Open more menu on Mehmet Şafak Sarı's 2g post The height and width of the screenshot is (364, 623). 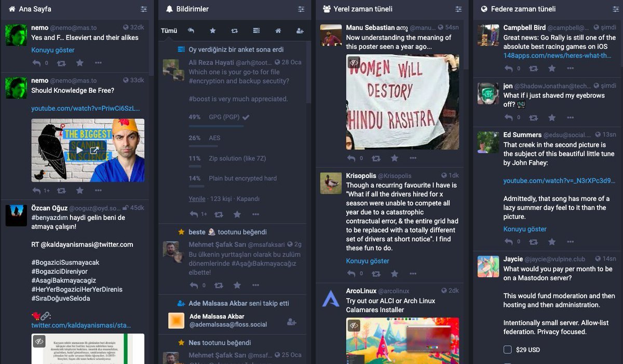[255, 285]
